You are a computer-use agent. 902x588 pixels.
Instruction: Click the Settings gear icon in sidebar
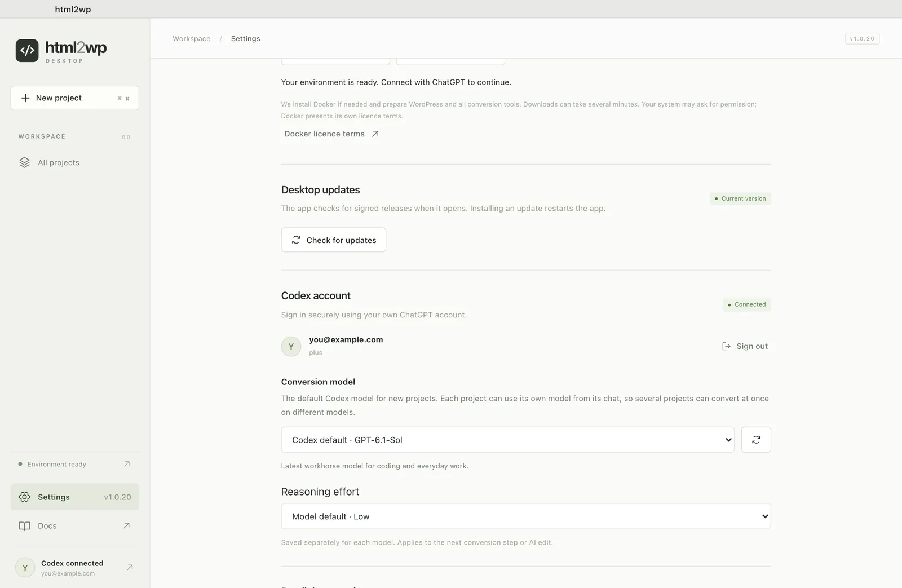pyautogui.click(x=24, y=497)
